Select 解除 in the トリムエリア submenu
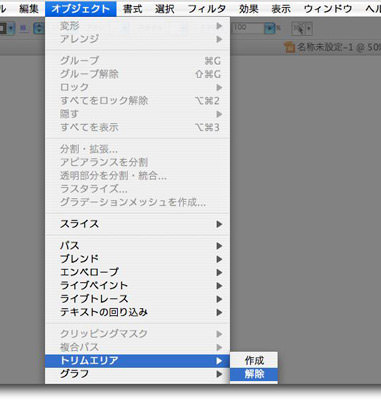381x400 pixels. click(254, 374)
